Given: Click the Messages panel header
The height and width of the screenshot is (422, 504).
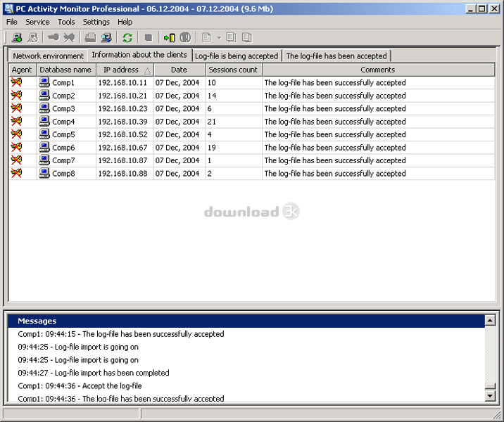Looking at the screenshot, I should 246,321.
